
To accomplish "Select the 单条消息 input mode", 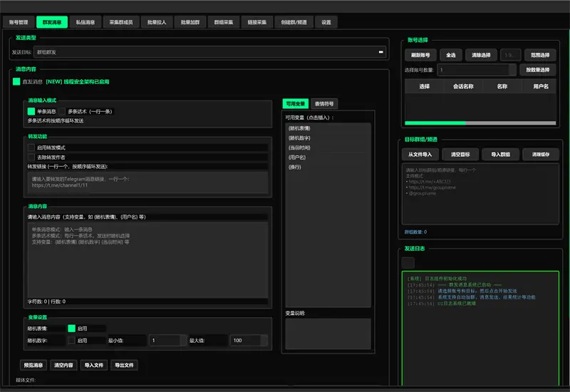I will click(31, 111).
